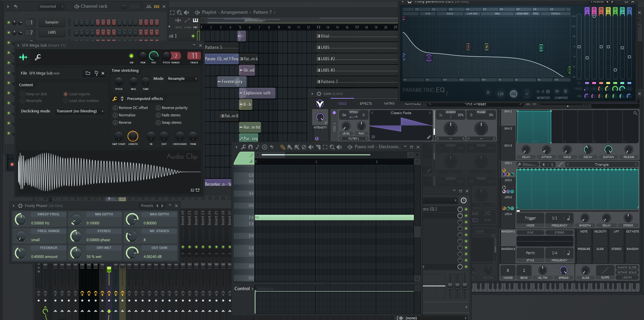Open Channel rack graph editor icon

149,6
